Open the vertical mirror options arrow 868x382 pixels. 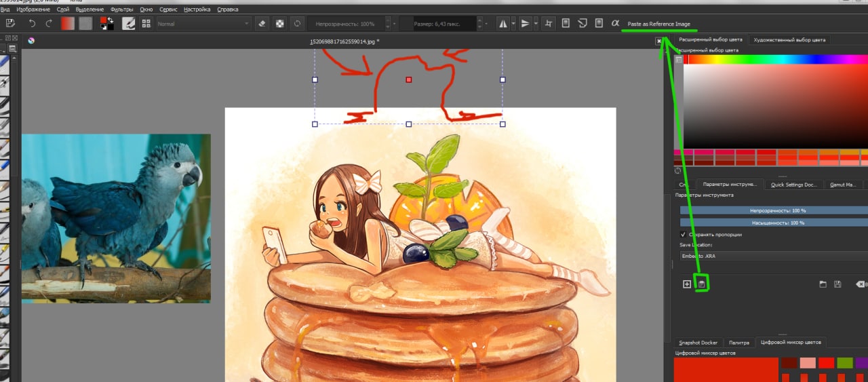click(536, 24)
